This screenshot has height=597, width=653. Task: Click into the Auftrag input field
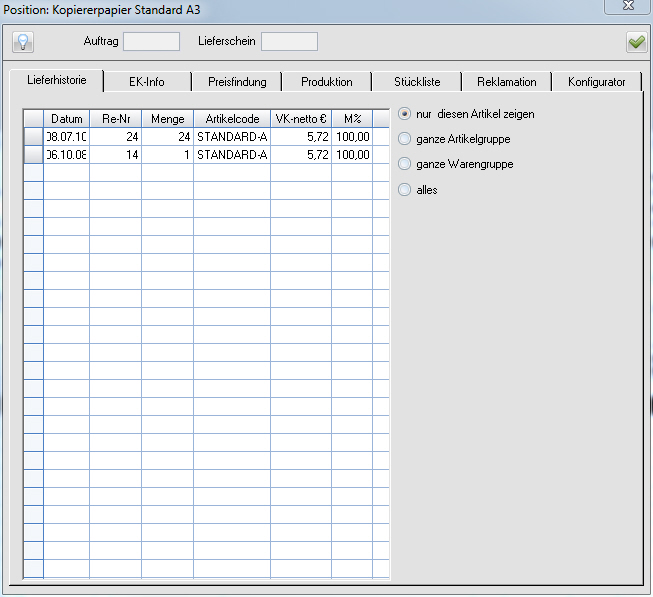click(x=151, y=42)
